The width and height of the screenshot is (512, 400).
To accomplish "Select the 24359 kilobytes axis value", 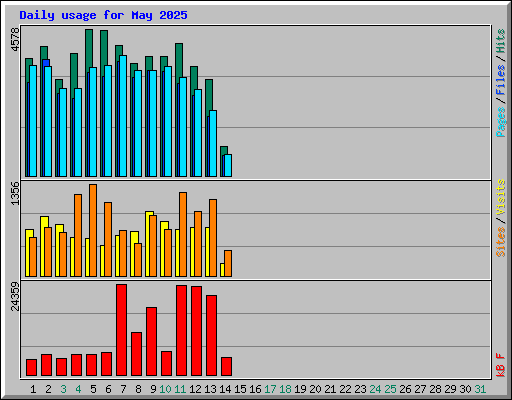I will (x=15, y=296).
